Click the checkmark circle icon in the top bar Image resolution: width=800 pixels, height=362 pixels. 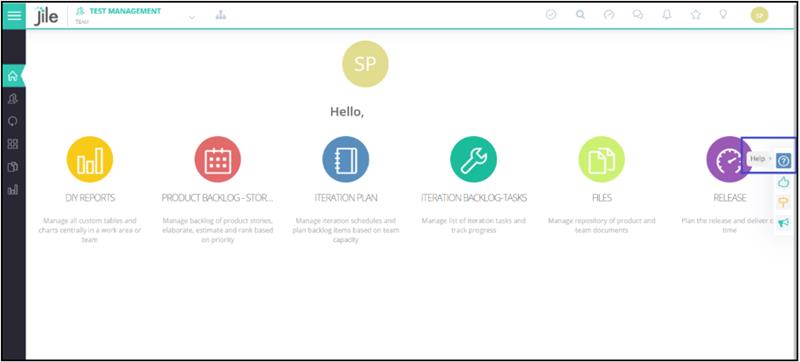tap(551, 15)
